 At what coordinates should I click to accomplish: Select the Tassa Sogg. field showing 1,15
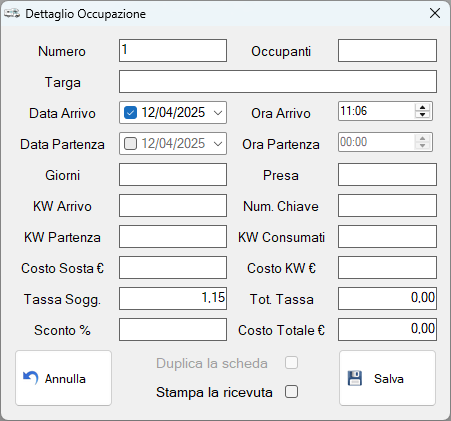173,299
